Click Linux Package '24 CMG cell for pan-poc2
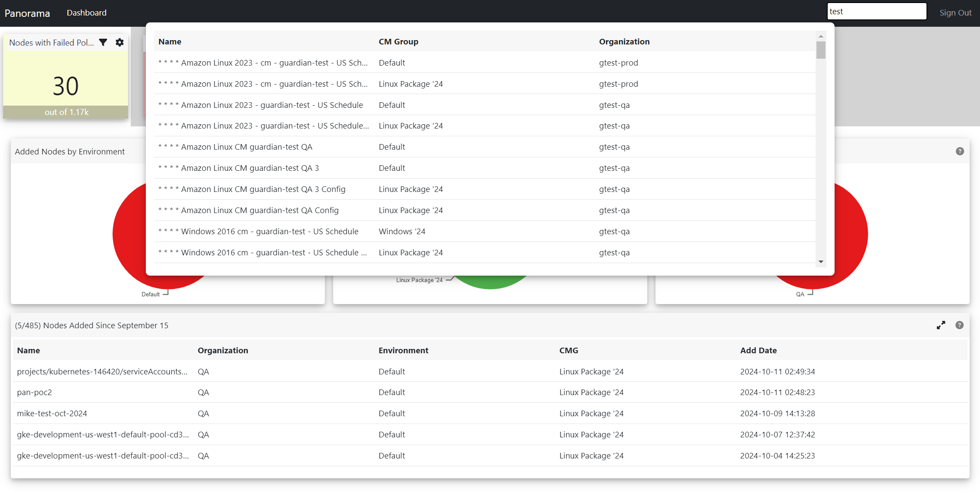Image resolution: width=980 pixels, height=493 pixels. (591, 393)
